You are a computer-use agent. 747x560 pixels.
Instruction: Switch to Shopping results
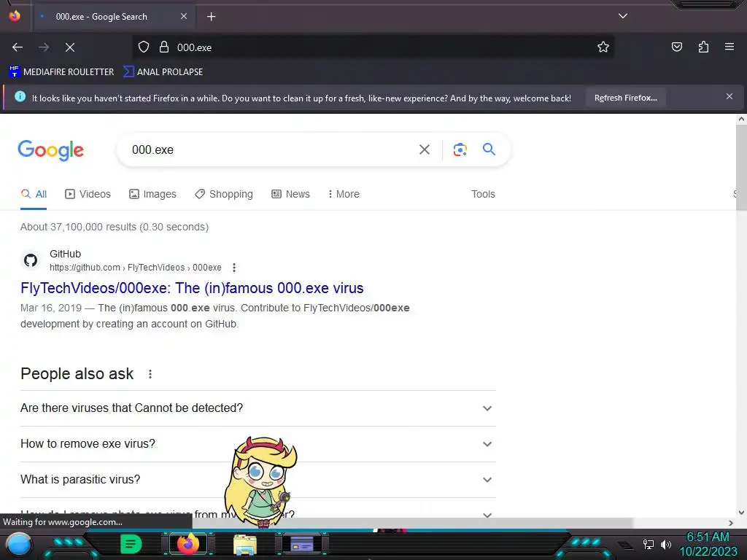click(224, 194)
